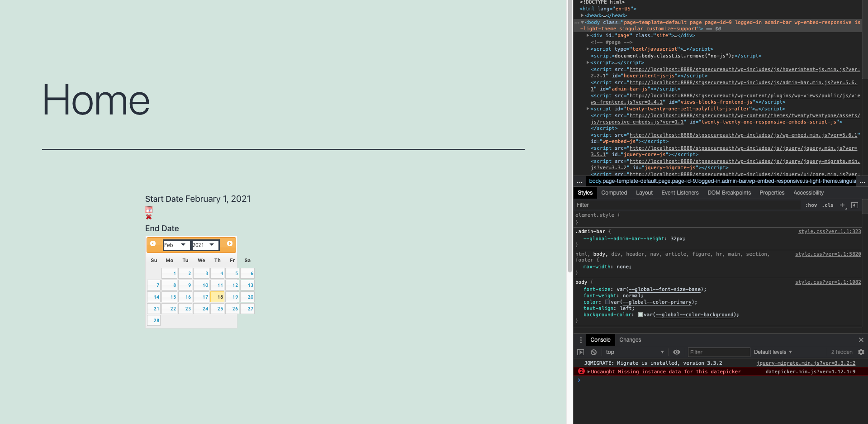Create live expression with eye icon
868x424 pixels.
[x=677, y=352]
